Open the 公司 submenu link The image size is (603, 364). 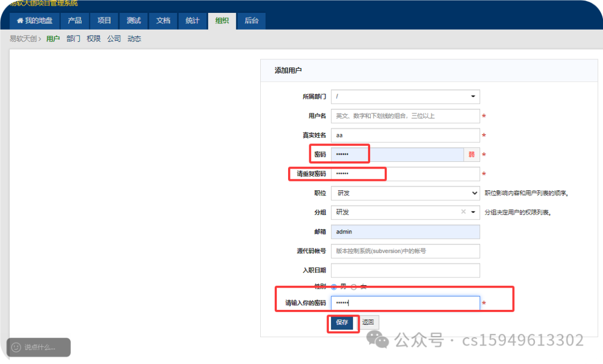[114, 39]
